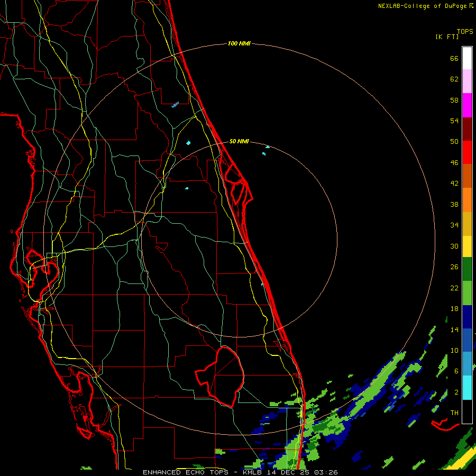Screen dimensions: 476x476
Task: Click the '50 NMI' range ring label
Action: point(239,141)
